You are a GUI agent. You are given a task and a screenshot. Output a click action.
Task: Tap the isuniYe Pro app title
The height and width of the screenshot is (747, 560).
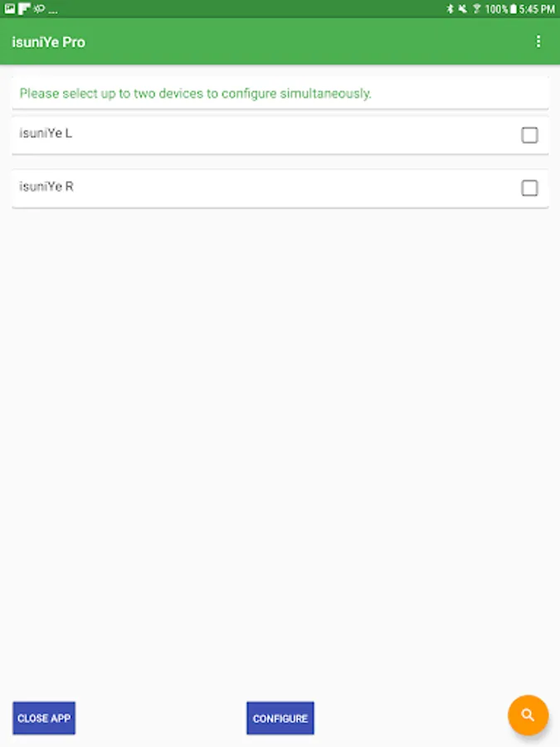pyautogui.click(x=49, y=42)
